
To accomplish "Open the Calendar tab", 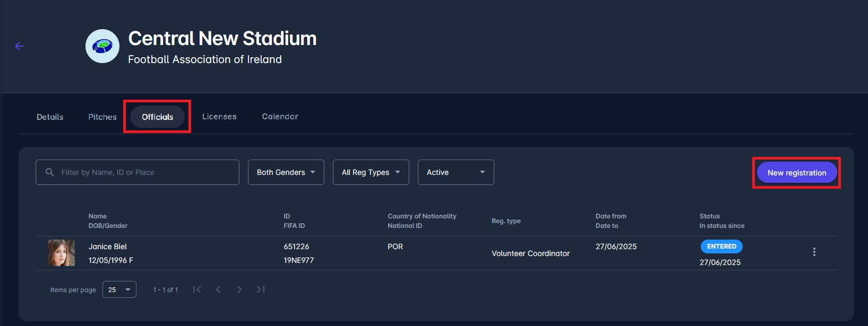I will coord(280,117).
